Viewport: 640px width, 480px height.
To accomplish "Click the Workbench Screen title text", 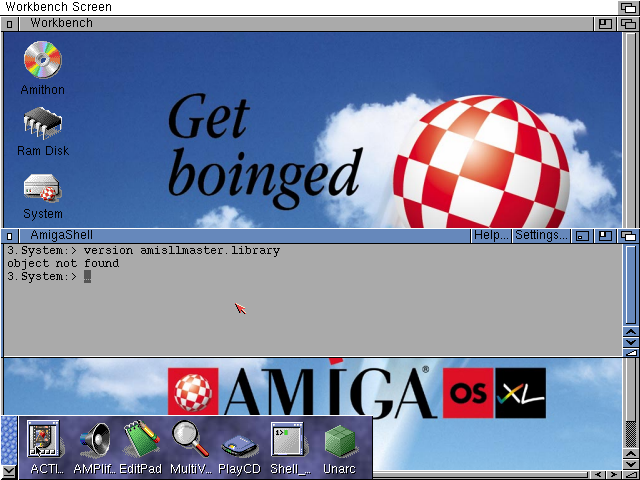I will (x=58, y=7).
